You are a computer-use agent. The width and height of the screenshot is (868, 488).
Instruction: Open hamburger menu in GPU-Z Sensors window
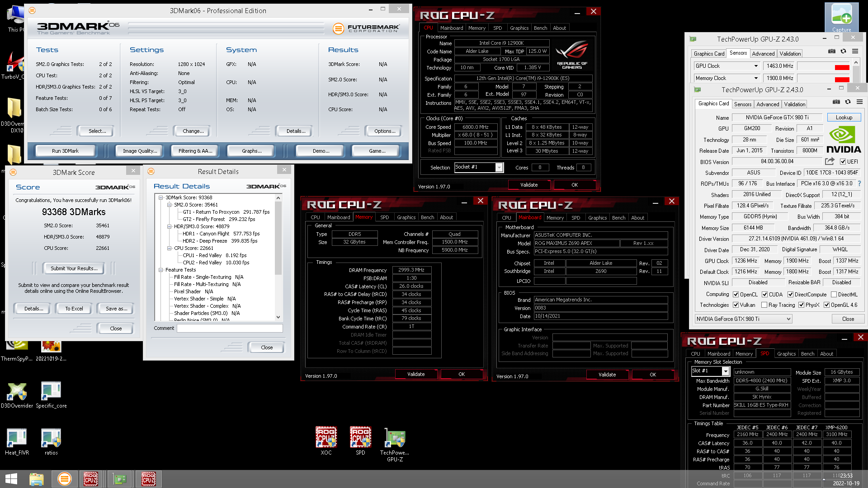coord(855,52)
